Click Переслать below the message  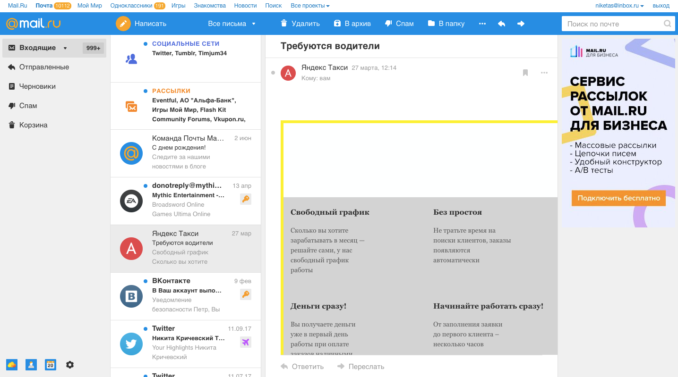coord(361,367)
